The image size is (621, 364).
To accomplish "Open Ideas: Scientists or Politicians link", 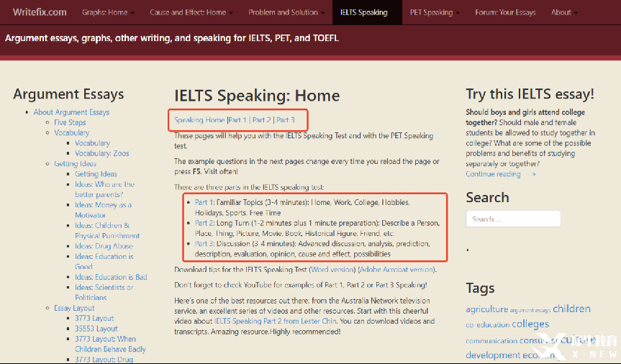I will click(x=104, y=292).
